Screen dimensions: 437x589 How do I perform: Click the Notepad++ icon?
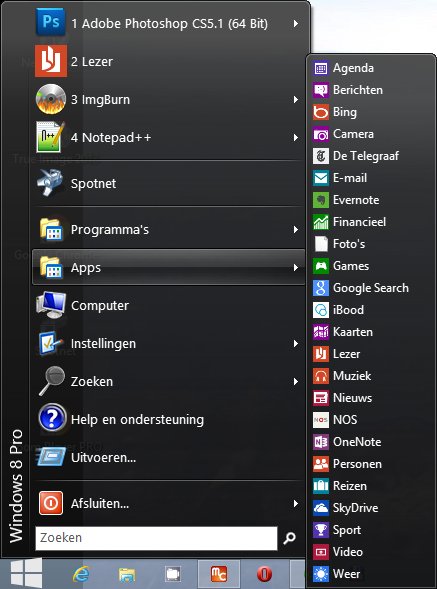[x=51, y=137]
